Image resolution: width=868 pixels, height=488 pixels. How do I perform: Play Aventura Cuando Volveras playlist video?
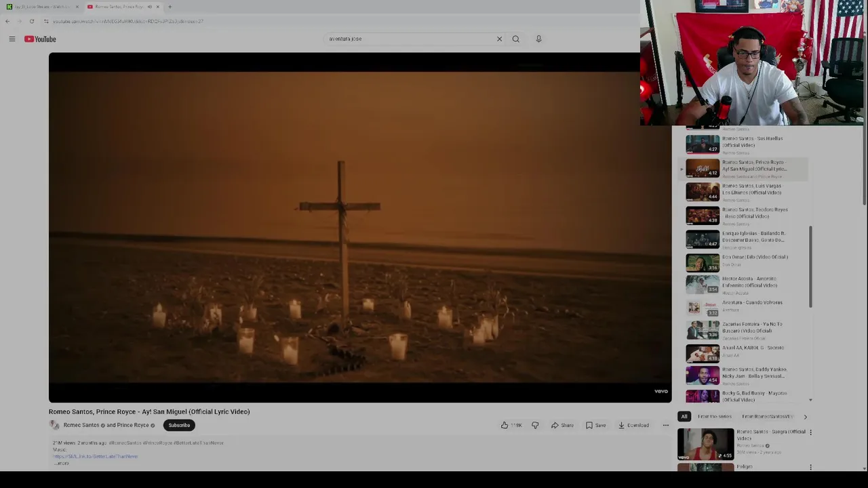pyautogui.click(x=743, y=308)
